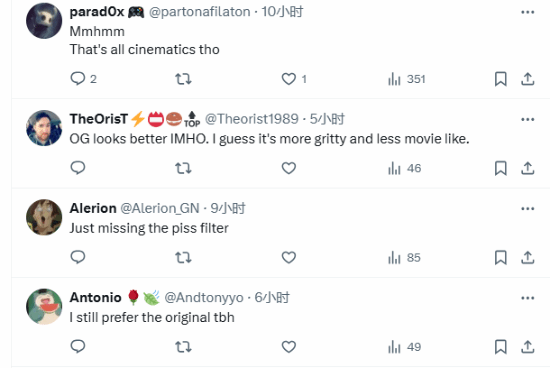This screenshot has width=550, height=368.
Task: View analytics showing 351 views
Action: (407, 79)
